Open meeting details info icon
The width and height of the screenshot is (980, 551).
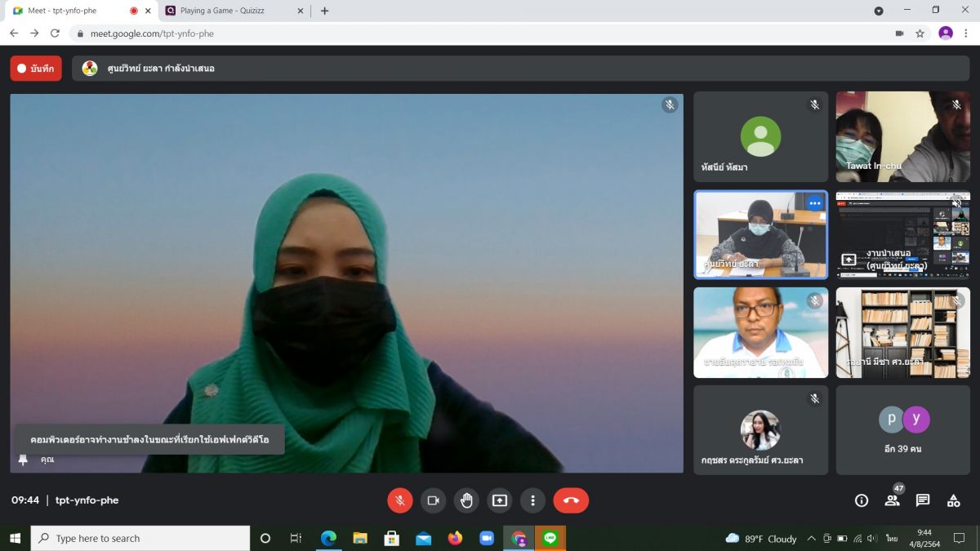pyautogui.click(x=862, y=500)
